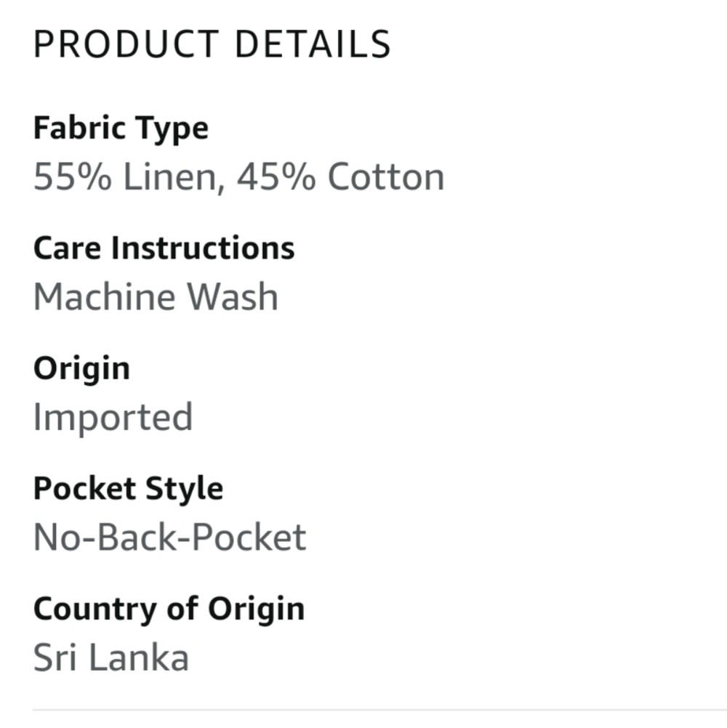The height and width of the screenshot is (728, 727).
Task: Click the Imported value text
Action: pyautogui.click(x=113, y=418)
